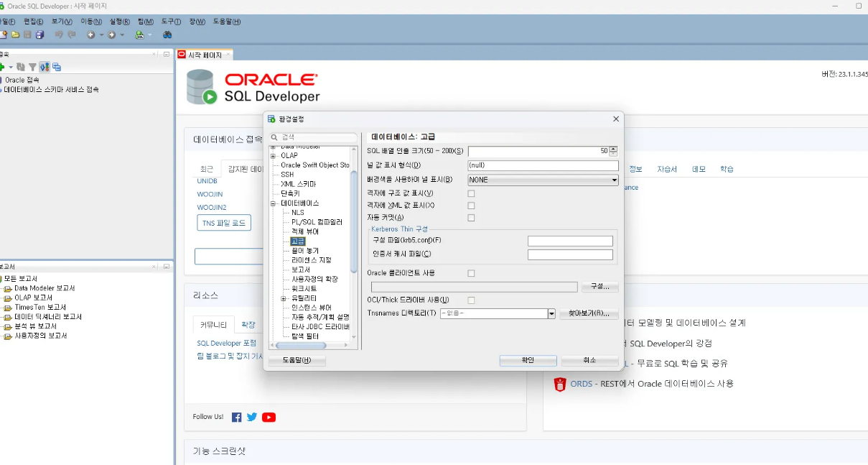Click the New file toolbar icon
The width and height of the screenshot is (868, 465).
(4, 34)
